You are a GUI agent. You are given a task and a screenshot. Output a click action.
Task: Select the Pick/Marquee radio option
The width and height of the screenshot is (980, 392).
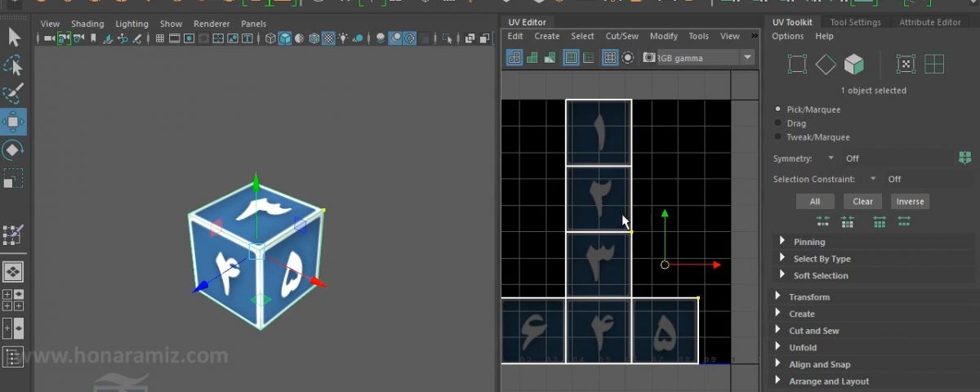coord(779,109)
